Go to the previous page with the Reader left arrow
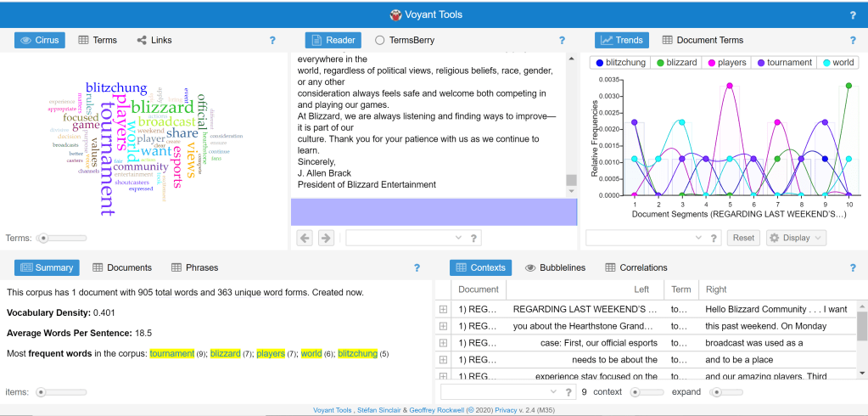868x416 pixels. [x=304, y=238]
